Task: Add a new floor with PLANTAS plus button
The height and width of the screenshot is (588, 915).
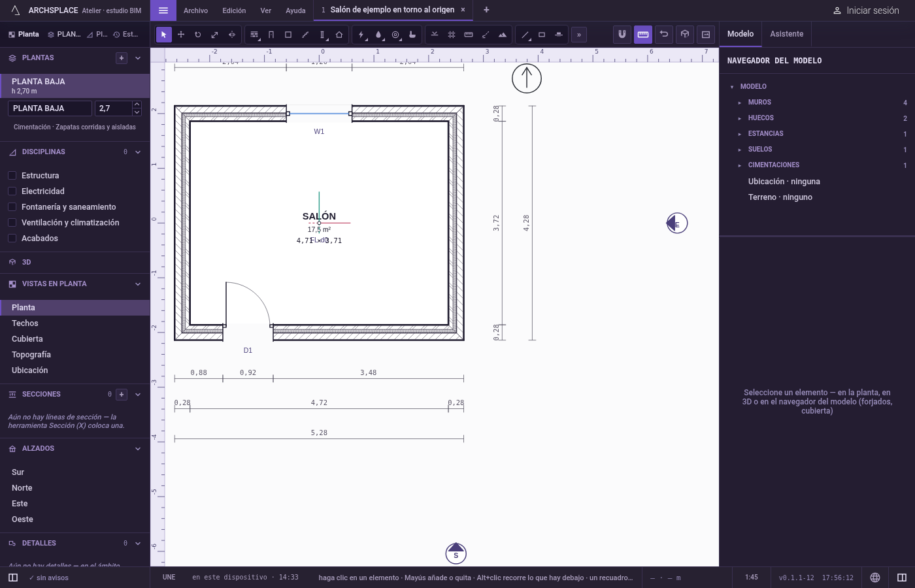Action: 122,58
